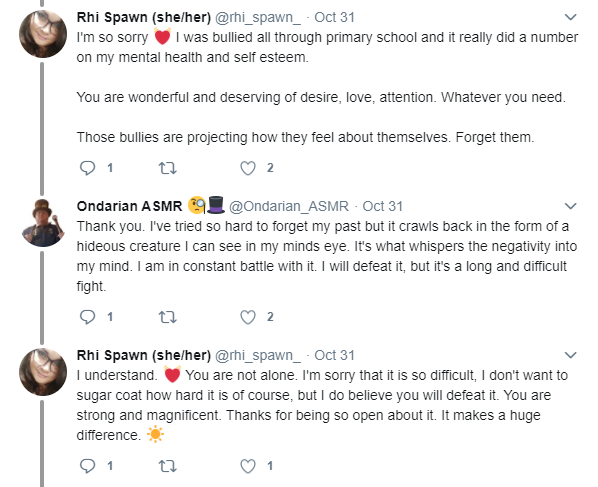Reply to Rhi Spawn's first tweet
The image size is (598, 487).
pyautogui.click(x=87, y=168)
